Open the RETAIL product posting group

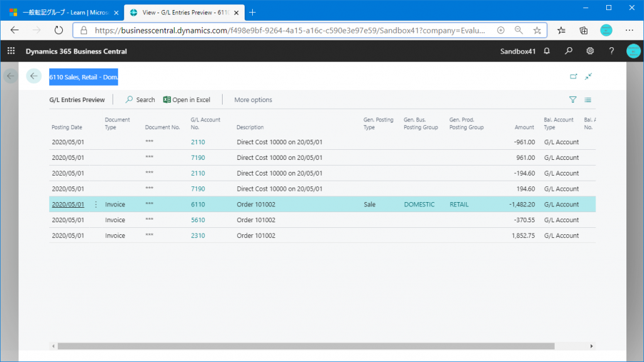[458, 205]
